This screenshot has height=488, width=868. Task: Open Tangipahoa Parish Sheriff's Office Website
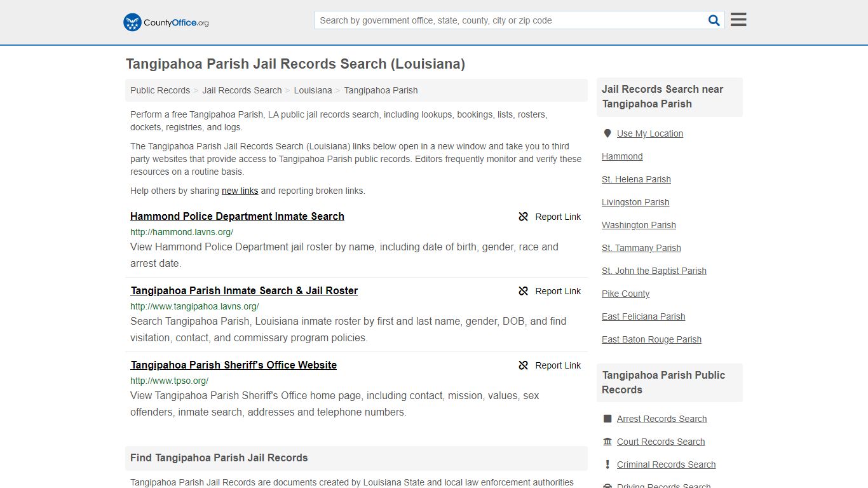click(234, 365)
